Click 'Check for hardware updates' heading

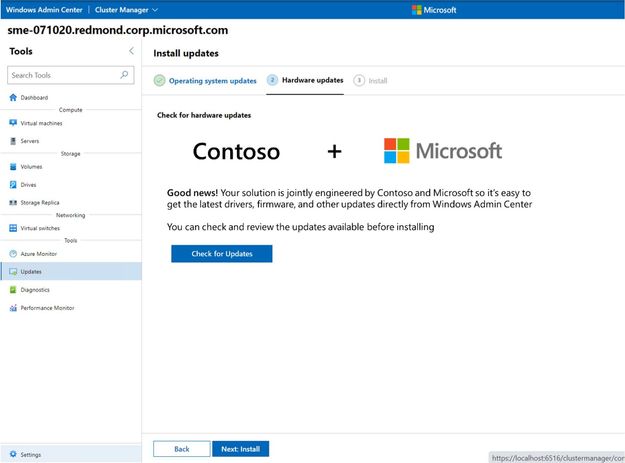(x=204, y=115)
